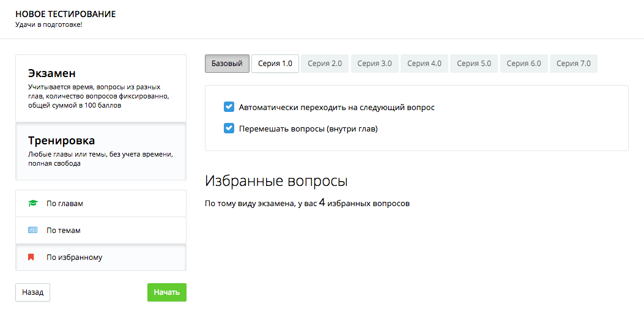Select the По избранному list option
The height and width of the screenshot is (326, 644).
click(101, 257)
